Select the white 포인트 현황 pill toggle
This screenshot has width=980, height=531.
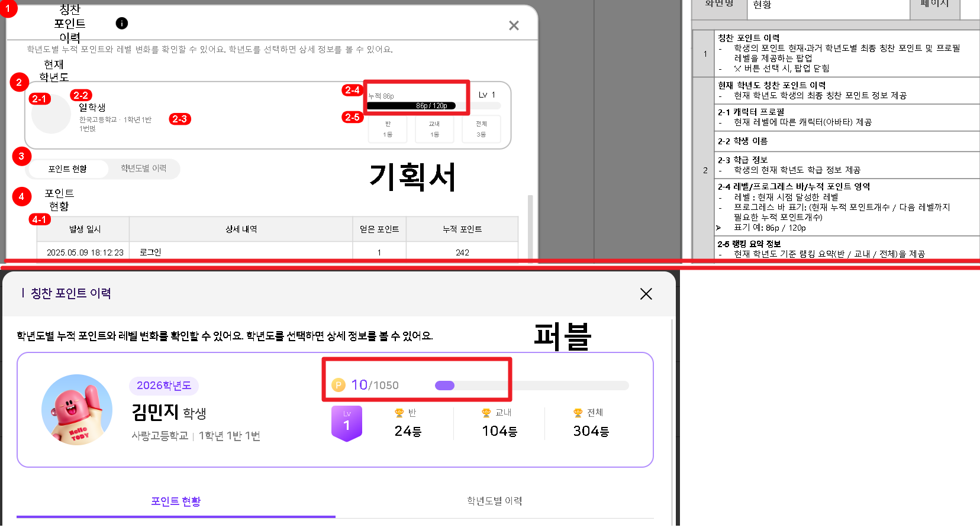point(67,169)
